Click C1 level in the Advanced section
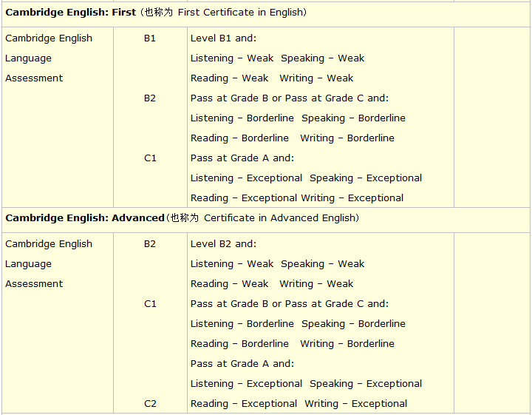532x415 pixels. (x=150, y=303)
